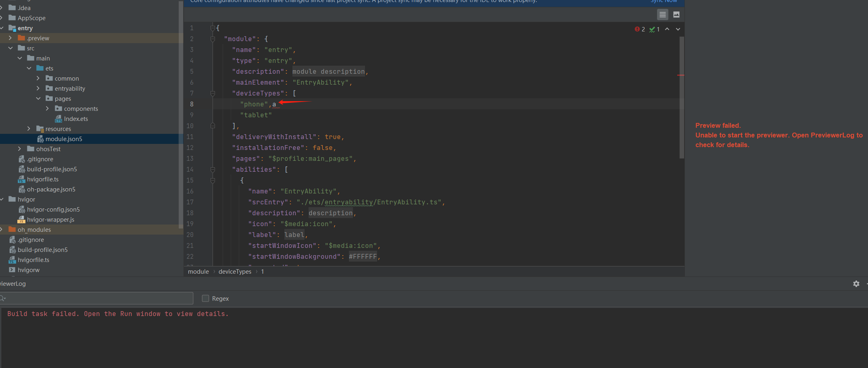Open root .gitignore file
The image size is (868, 368).
coord(31,240)
